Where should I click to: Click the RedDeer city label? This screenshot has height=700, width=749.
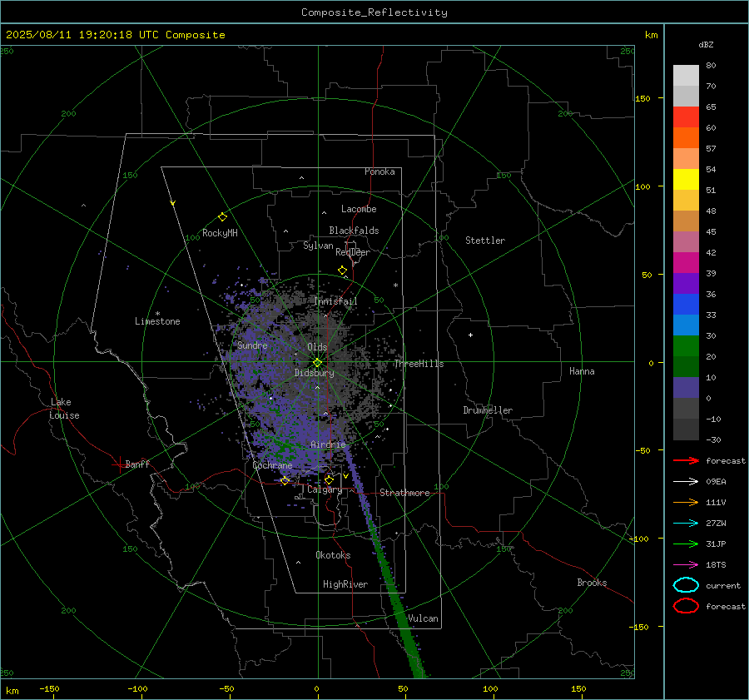pyautogui.click(x=353, y=252)
